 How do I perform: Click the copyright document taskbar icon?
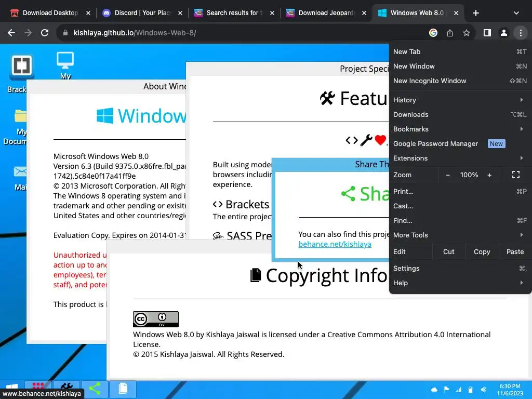[x=123, y=389]
